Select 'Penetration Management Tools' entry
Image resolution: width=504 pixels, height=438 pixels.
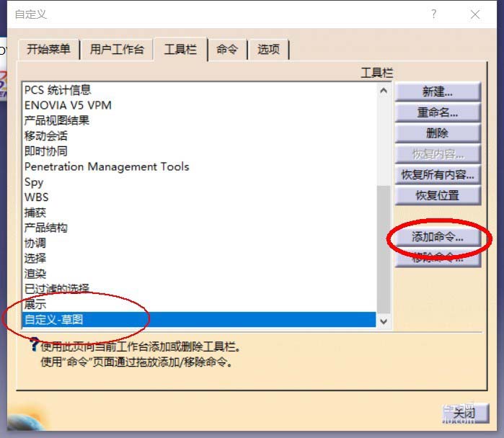[199, 166]
